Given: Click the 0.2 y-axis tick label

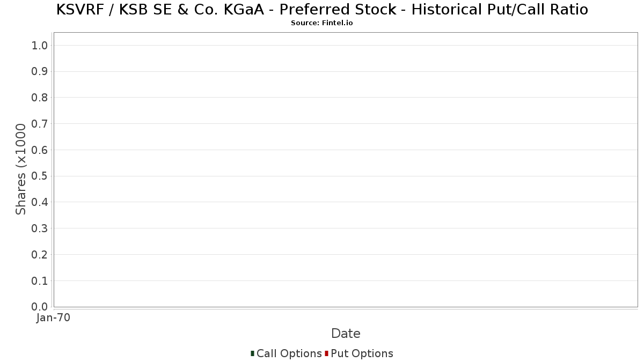Looking at the screenshot, I should click(40, 255).
